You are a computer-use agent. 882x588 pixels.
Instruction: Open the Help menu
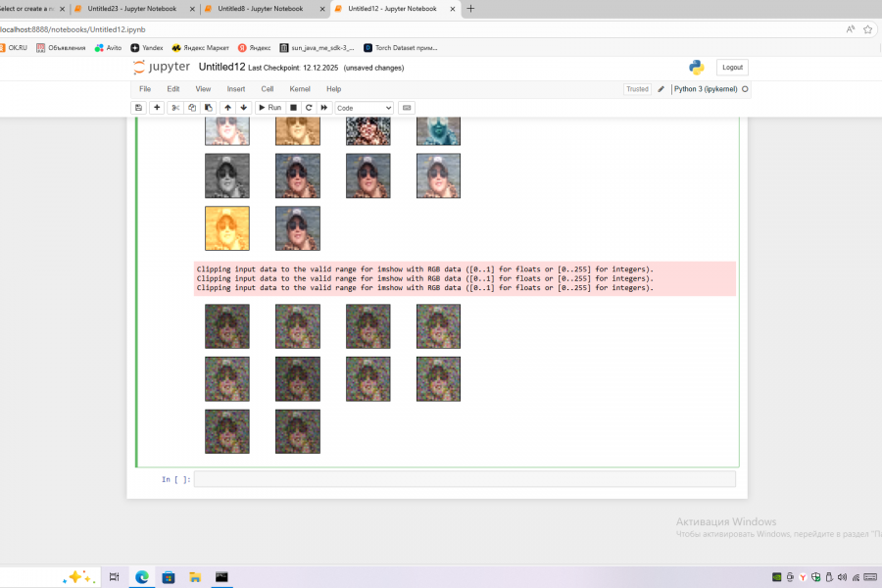tap(333, 89)
